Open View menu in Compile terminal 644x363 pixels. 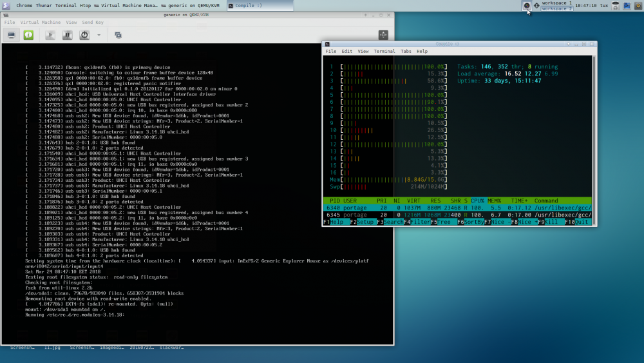coord(363,52)
